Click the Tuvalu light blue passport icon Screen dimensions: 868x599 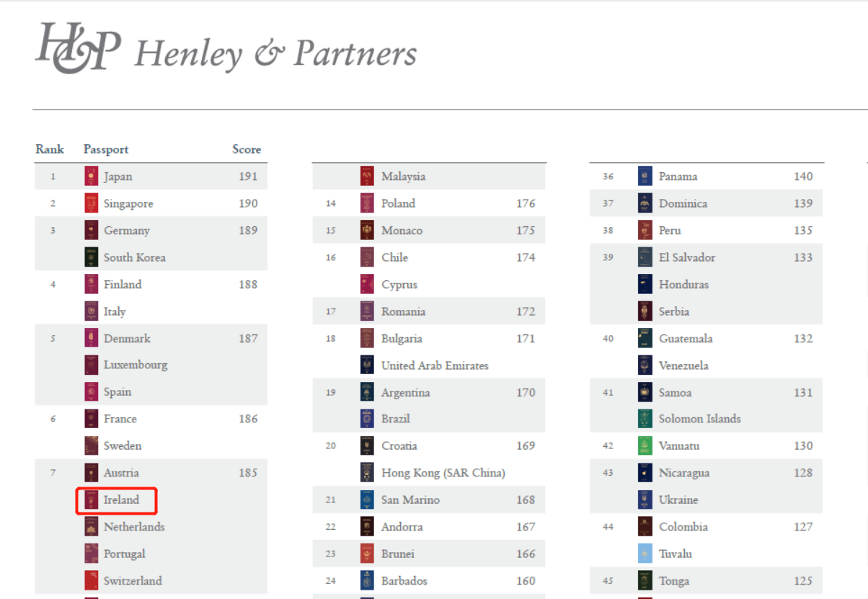click(x=645, y=554)
